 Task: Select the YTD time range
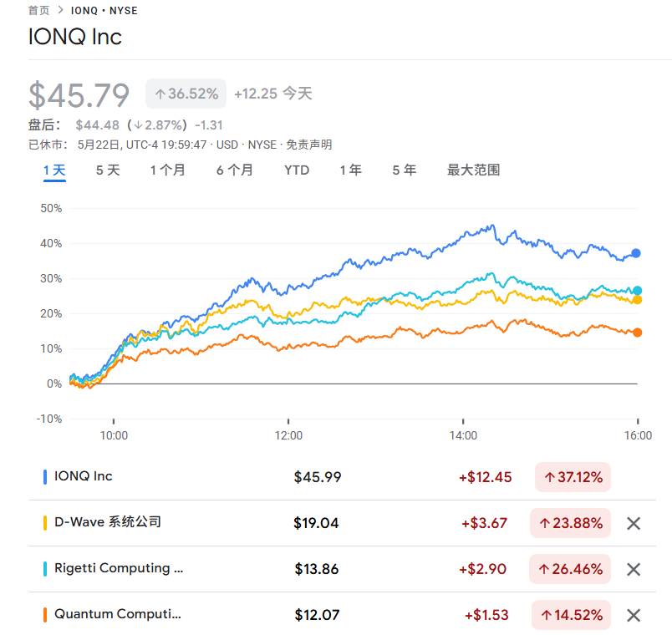point(296,170)
